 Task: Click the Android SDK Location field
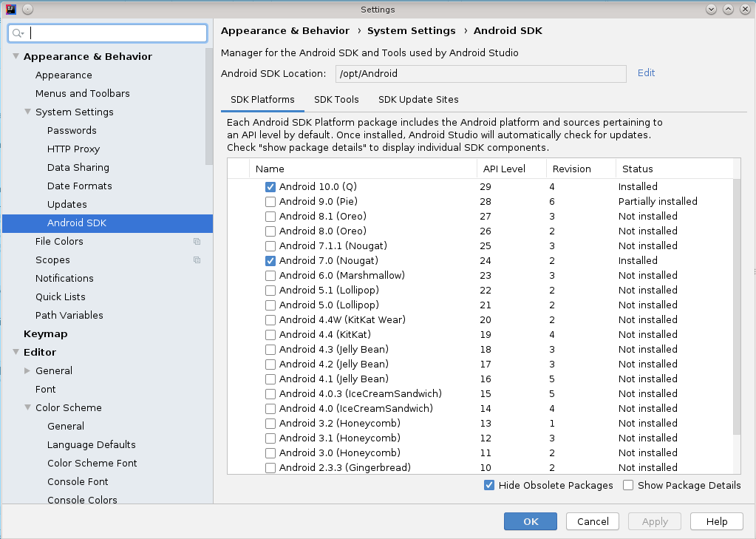click(x=480, y=74)
